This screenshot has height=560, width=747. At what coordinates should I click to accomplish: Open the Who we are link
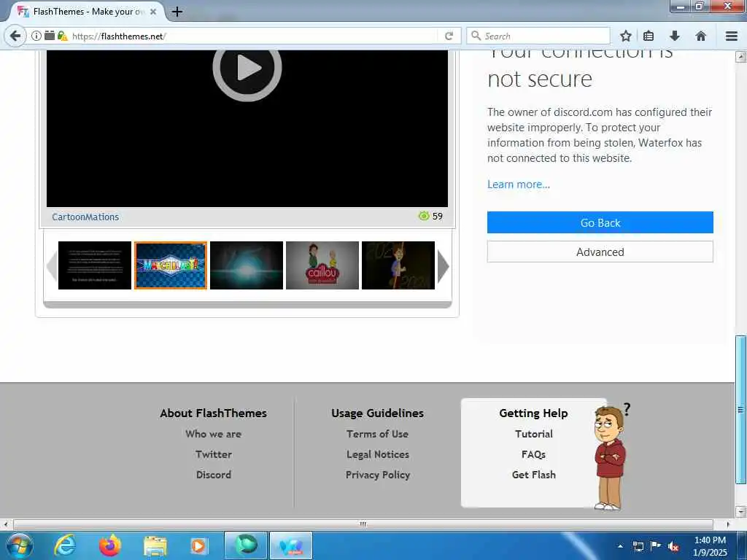pyautogui.click(x=214, y=434)
